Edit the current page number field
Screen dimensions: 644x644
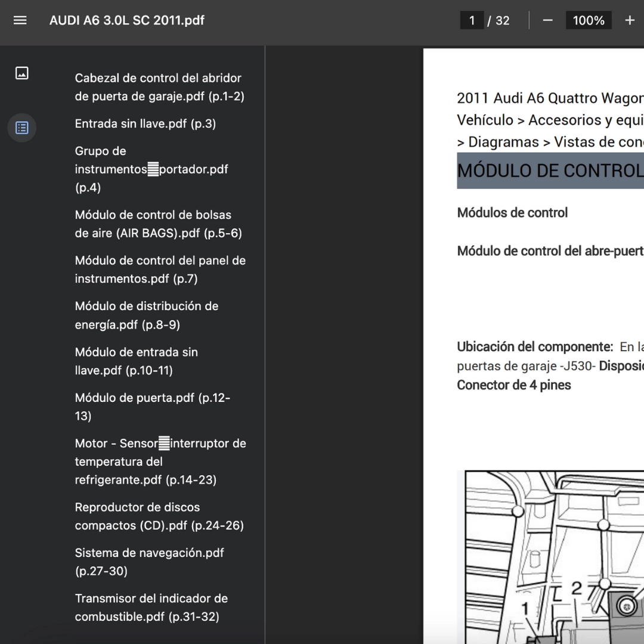[x=472, y=20]
